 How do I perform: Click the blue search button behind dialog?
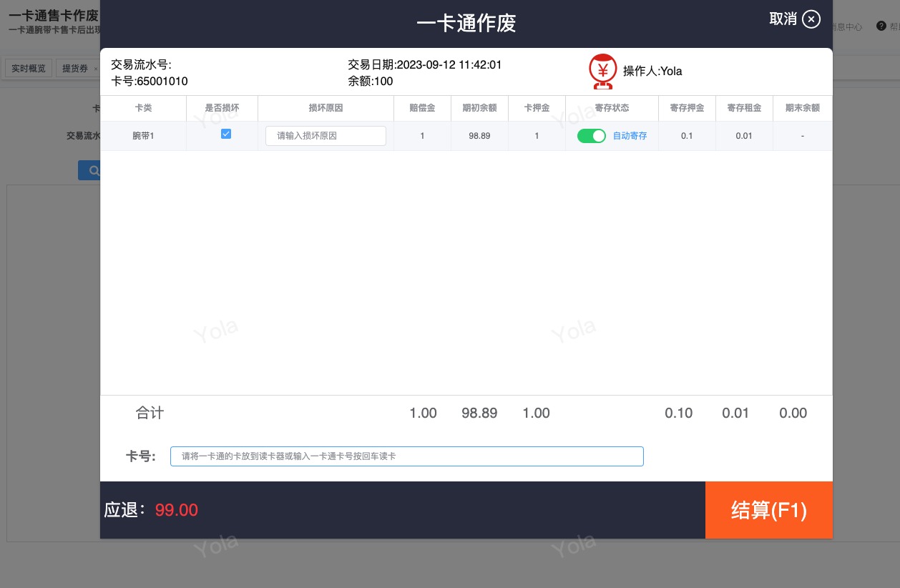point(89,170)
